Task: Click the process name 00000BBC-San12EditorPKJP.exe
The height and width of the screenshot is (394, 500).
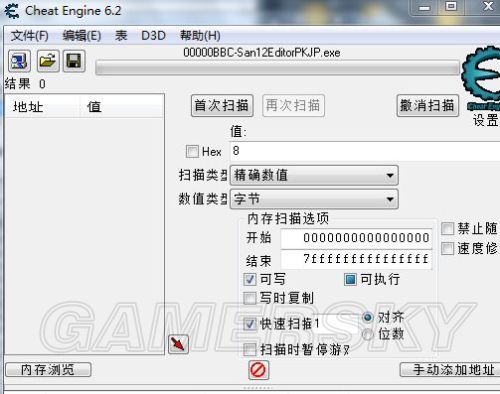Action: [x=262, y=53]
